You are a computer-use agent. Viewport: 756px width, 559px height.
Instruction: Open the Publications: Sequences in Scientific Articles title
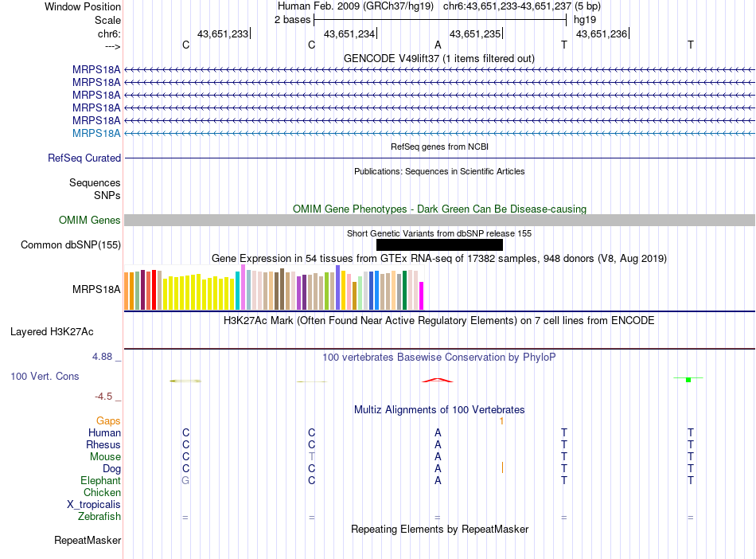439,171
